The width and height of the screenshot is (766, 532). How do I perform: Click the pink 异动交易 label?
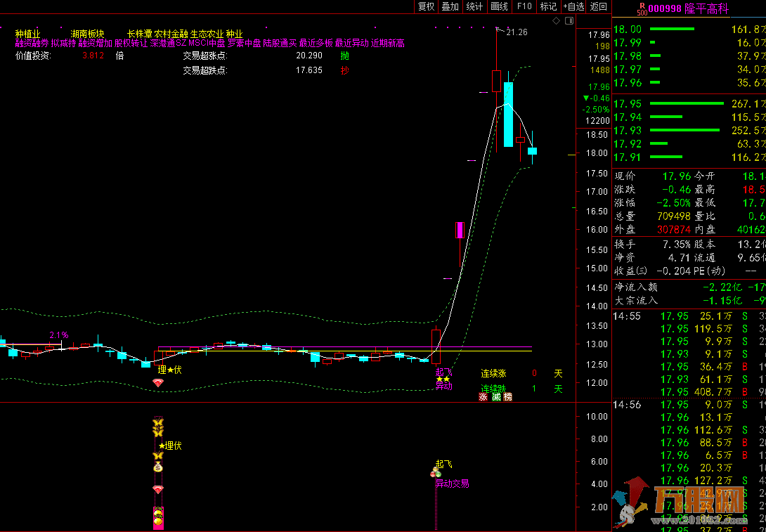click(453, 484)
